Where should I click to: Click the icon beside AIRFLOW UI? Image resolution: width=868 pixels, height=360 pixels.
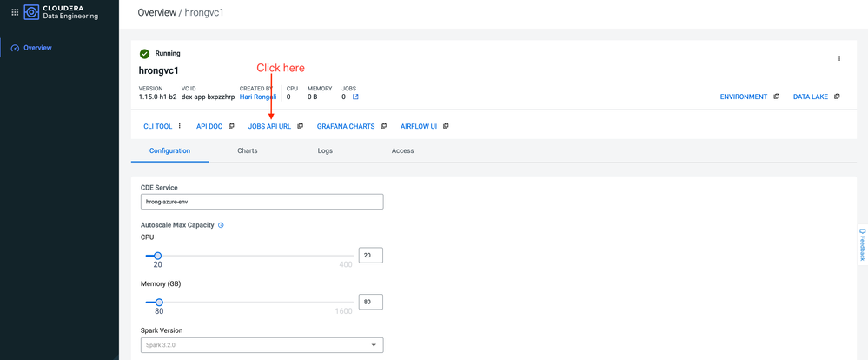[446, 126]
